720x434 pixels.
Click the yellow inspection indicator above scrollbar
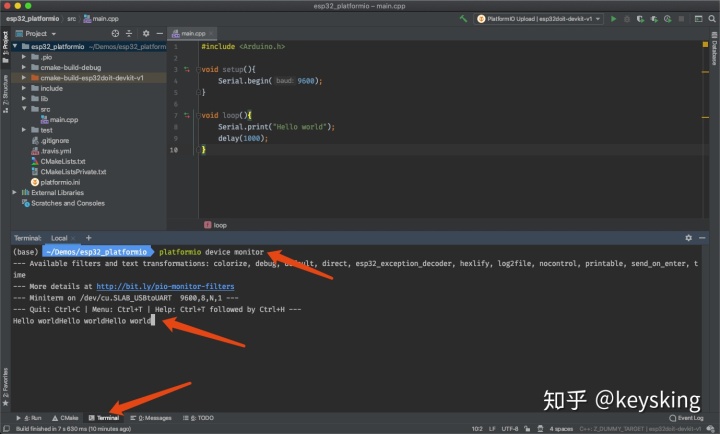[705, 45]
